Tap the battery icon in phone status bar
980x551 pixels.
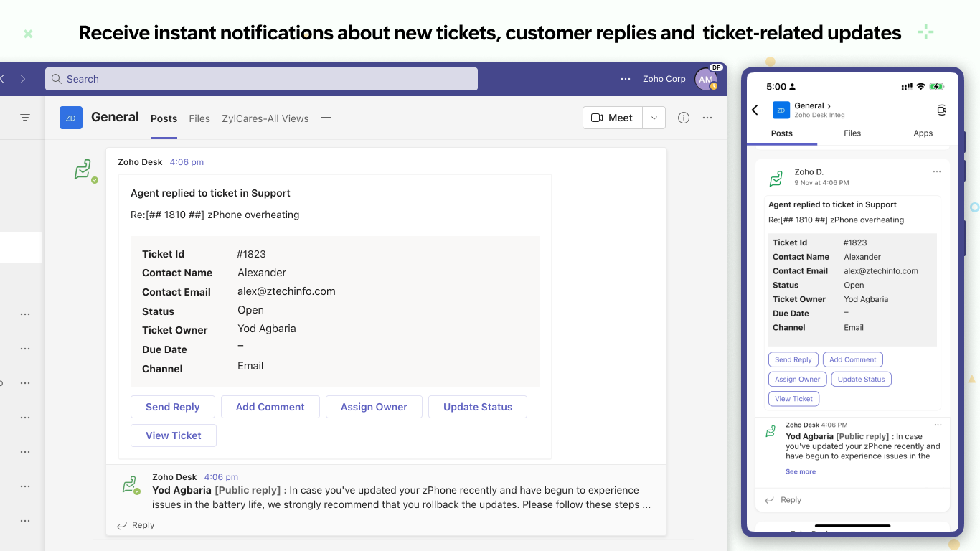coord(936,87)
